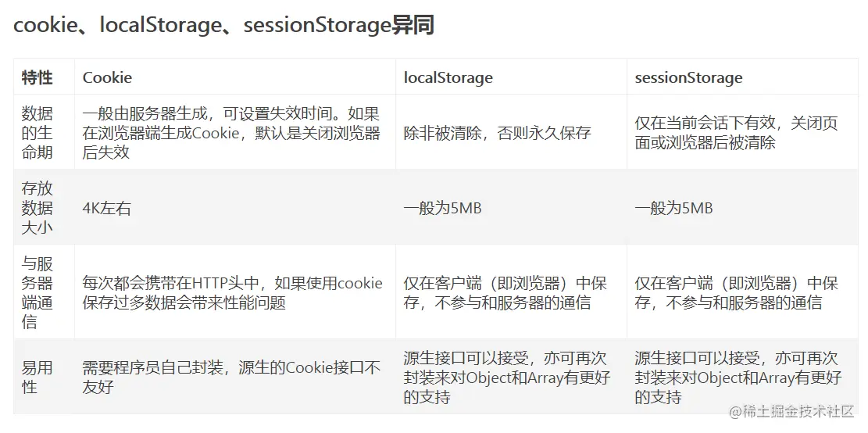Select the sessionStorage column header

tap(688, 77)
